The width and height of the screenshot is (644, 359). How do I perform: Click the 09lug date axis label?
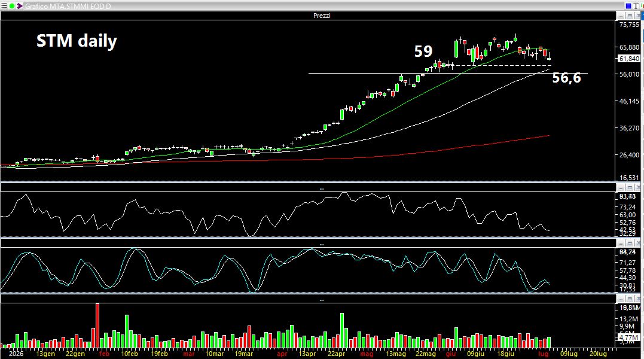[569, 354]
